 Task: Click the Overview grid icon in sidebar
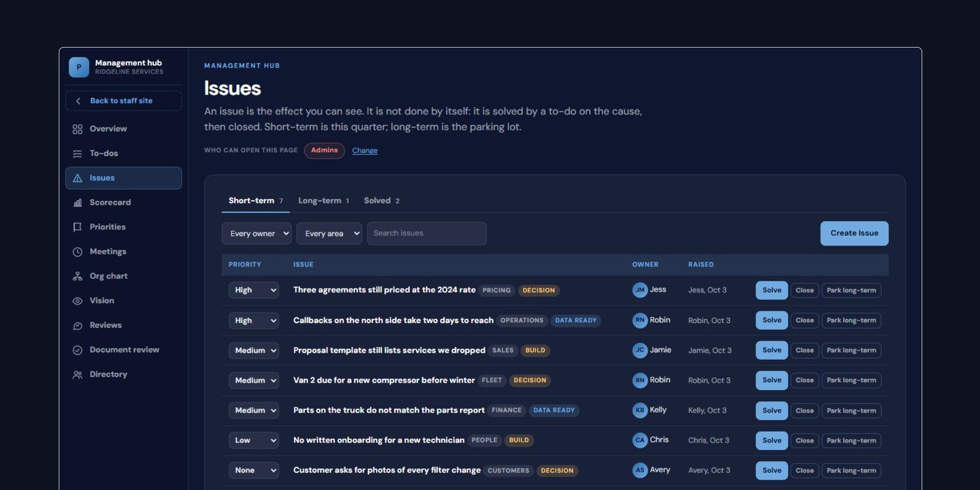(x=77, y=129)
